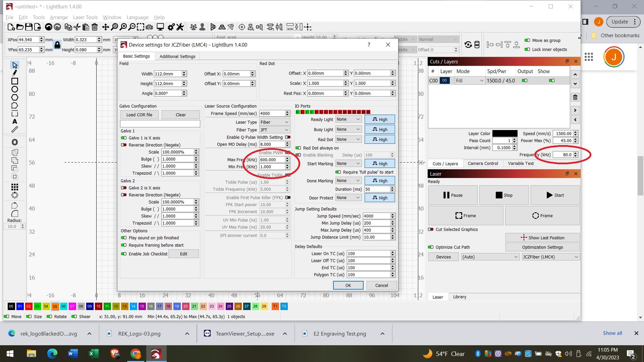Select the Circular Array tool
The height and width of the screenshot is (362, 644).
(14, 195)
